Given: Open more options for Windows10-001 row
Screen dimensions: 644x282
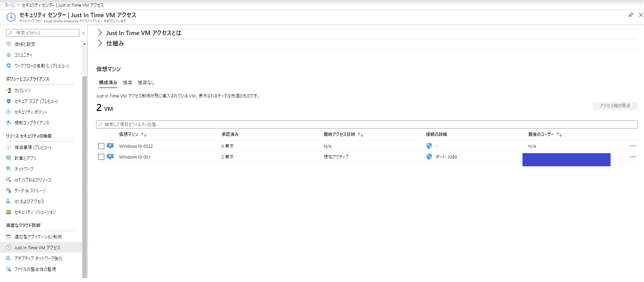Looking at the screenshot, I should pyautogui.click(x=633, y=157).
